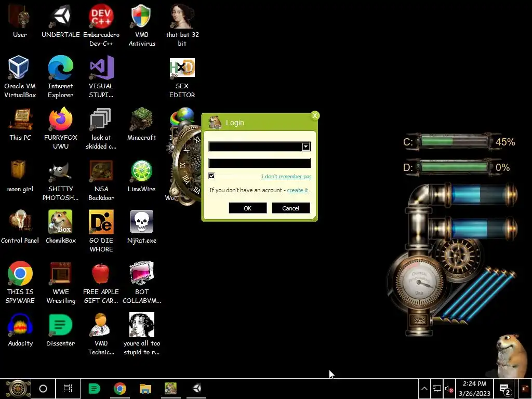Show hidden tray icons chevron
Viewport: 532px width, 399px height.
pyautogui.click(x=424, y=389)
